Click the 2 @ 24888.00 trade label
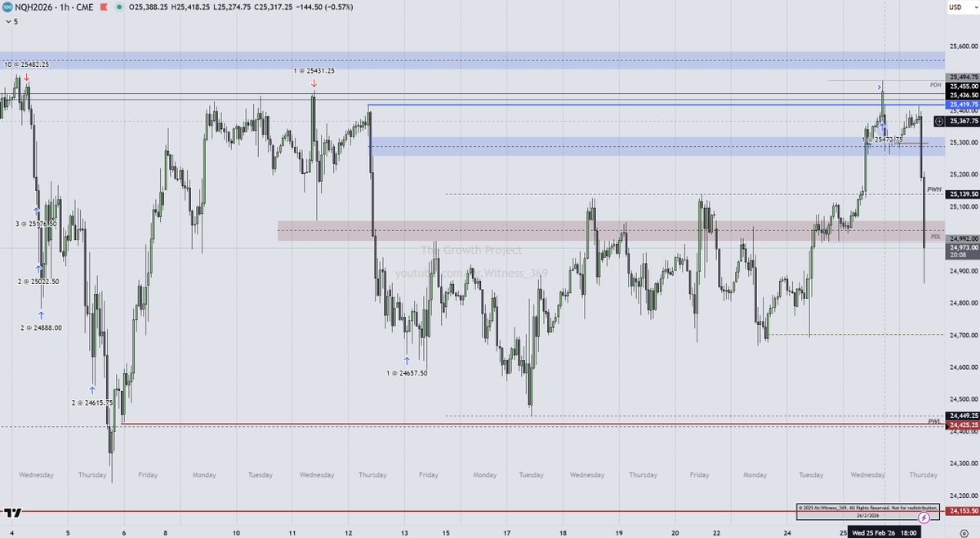 pos(42,327)
